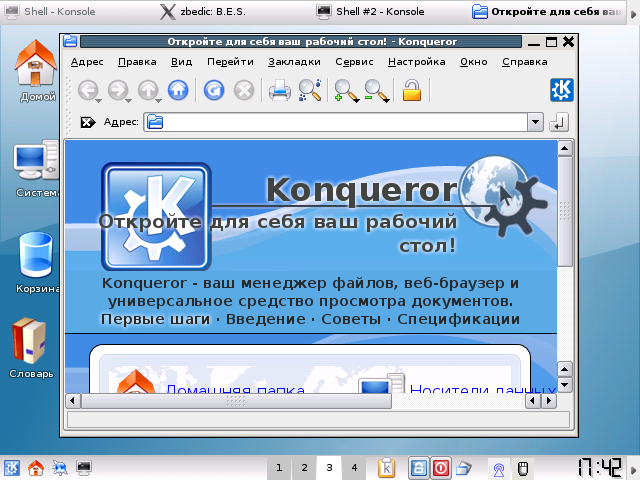
Task: Open the Сервис menu
Action: tap(354, 62)
